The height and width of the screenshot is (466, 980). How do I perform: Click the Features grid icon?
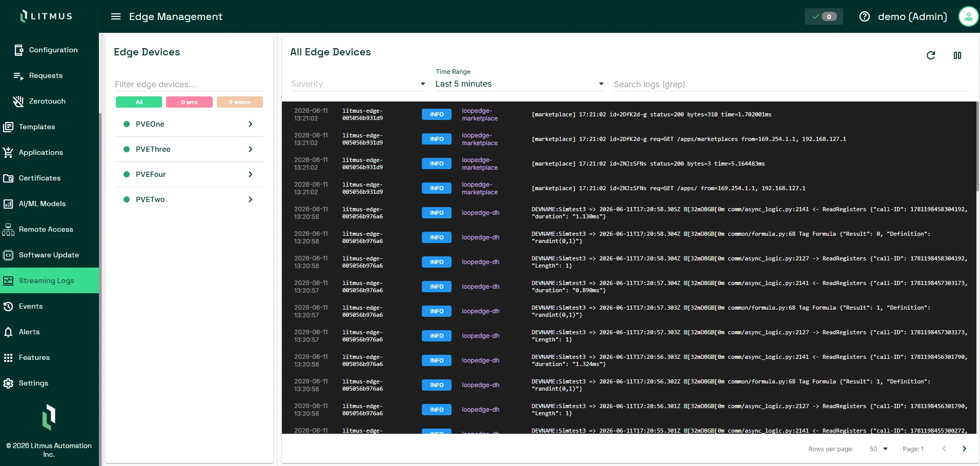[x=8, y=357]
